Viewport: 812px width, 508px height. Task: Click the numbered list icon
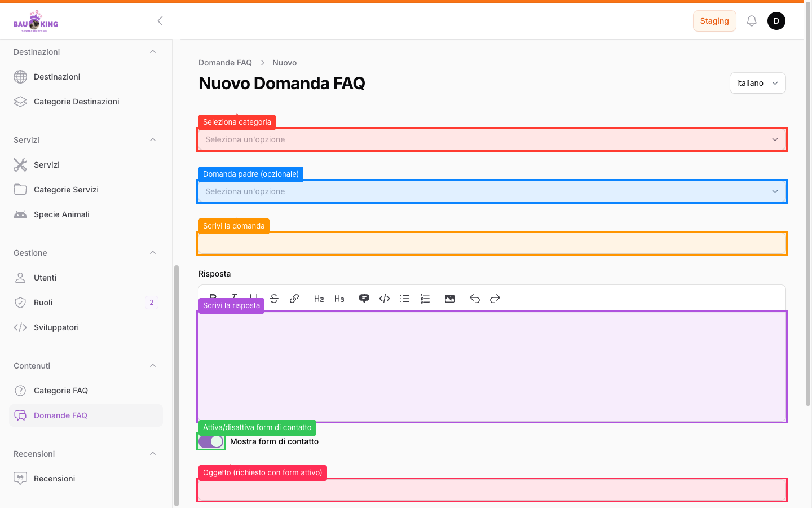(x=425, y=299)
